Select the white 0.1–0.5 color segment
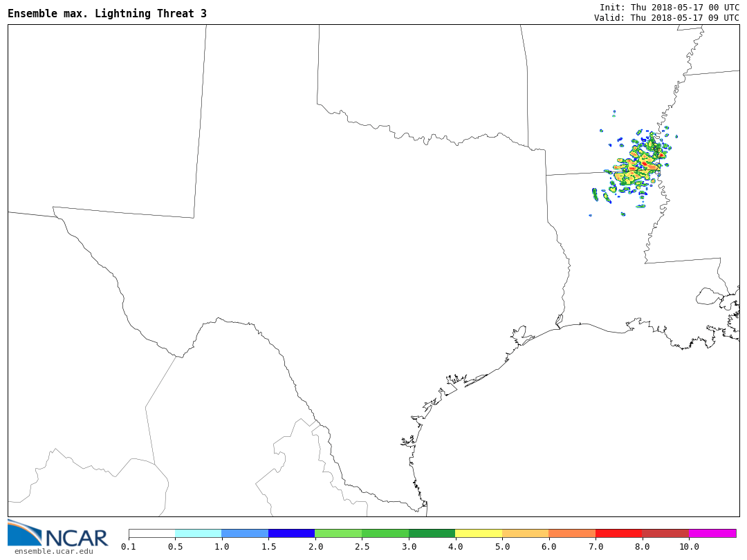The width and height of the screenshot is (747, 560). point(151,533)
